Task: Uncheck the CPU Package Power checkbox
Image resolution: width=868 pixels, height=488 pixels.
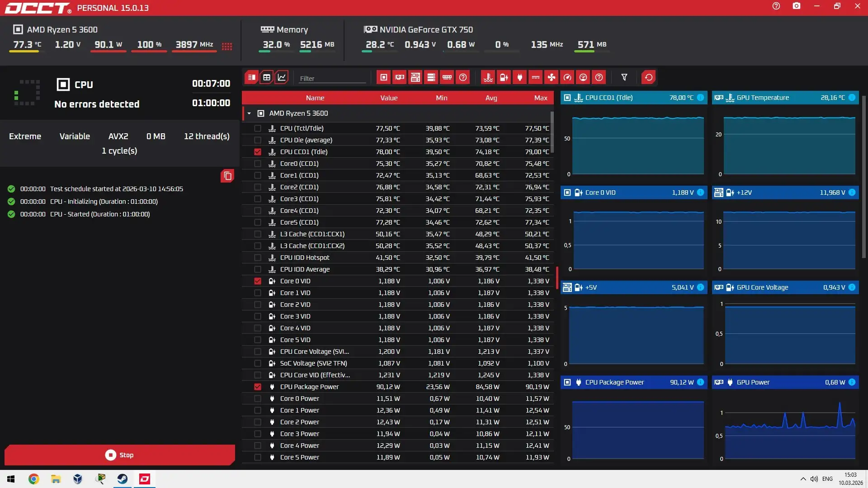Action: pos(258,387)
